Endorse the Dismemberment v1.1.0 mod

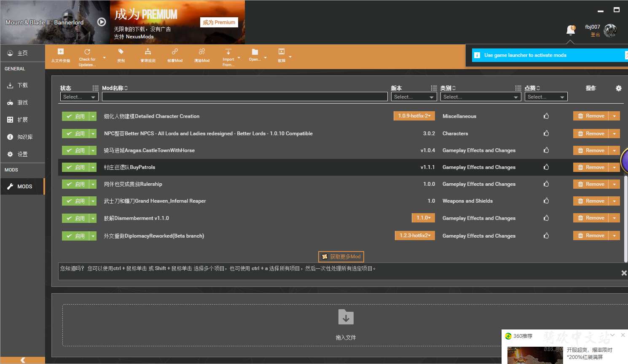pyautogui.click(x=546, y=218)
